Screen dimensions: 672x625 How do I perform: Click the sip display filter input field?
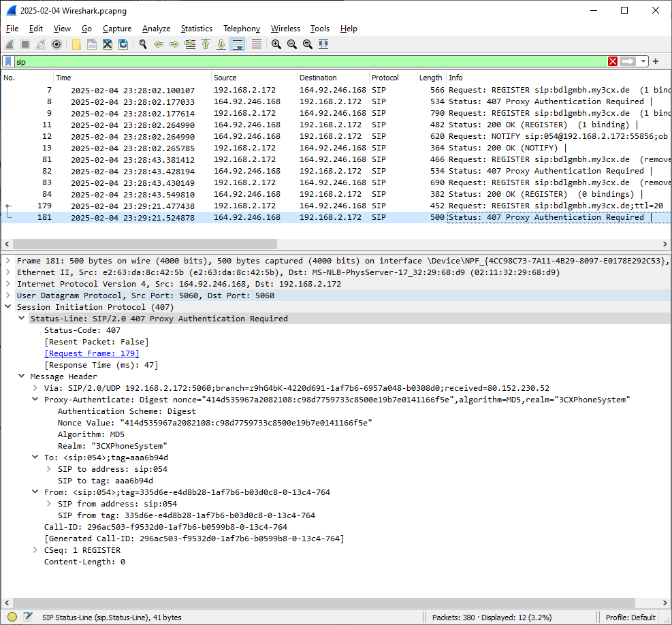point(310,62)
